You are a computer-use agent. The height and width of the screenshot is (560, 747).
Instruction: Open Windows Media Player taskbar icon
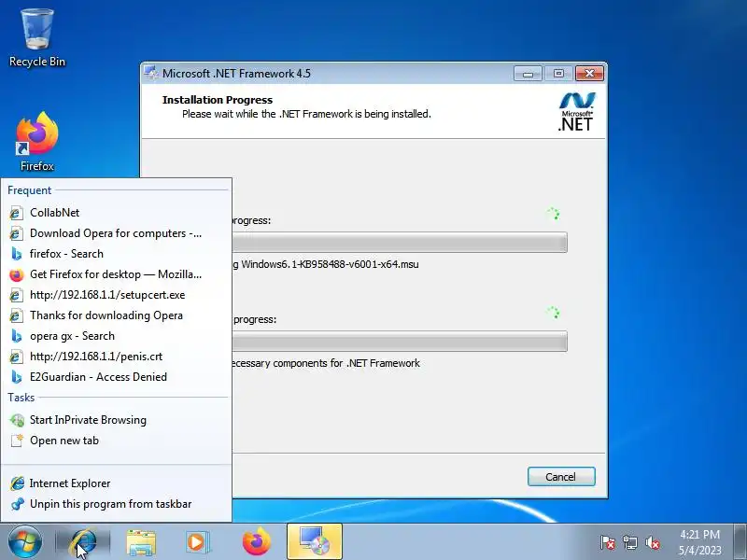pyautogui.click(x=198, y=542)
